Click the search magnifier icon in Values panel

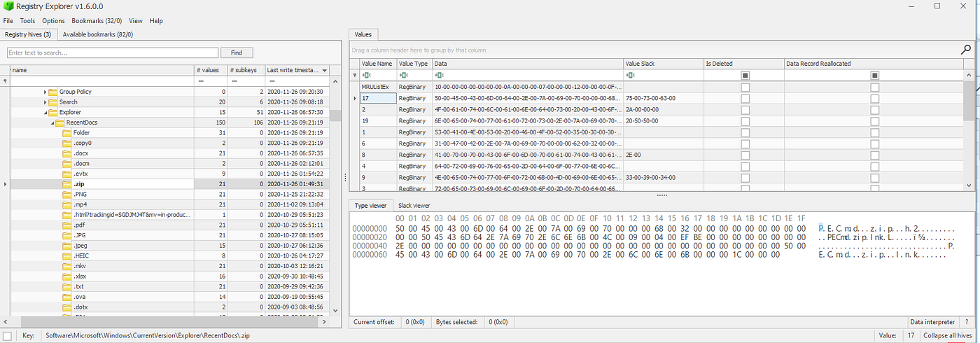[x=966, y=50]
